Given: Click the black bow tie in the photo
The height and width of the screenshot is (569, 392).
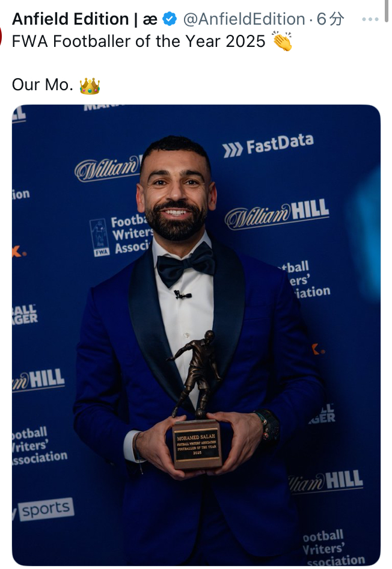Looking at the screenshot, I should coord(186,264).
